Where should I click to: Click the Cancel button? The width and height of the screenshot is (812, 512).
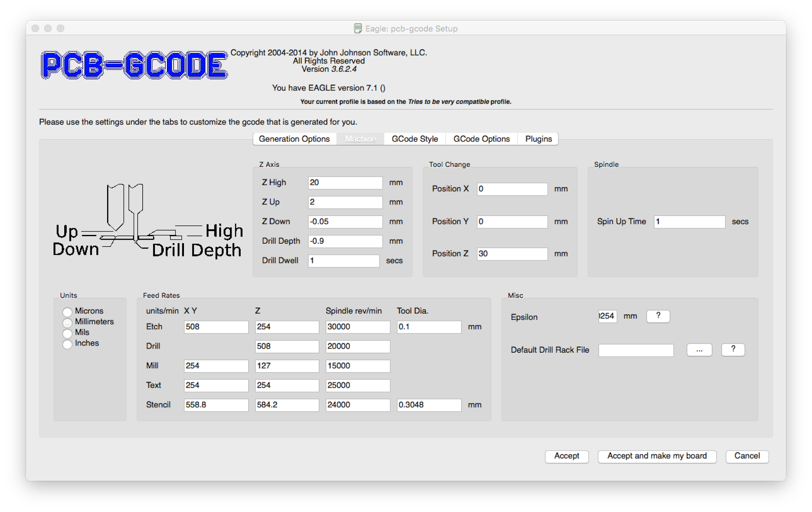click(x=747, y=456)
